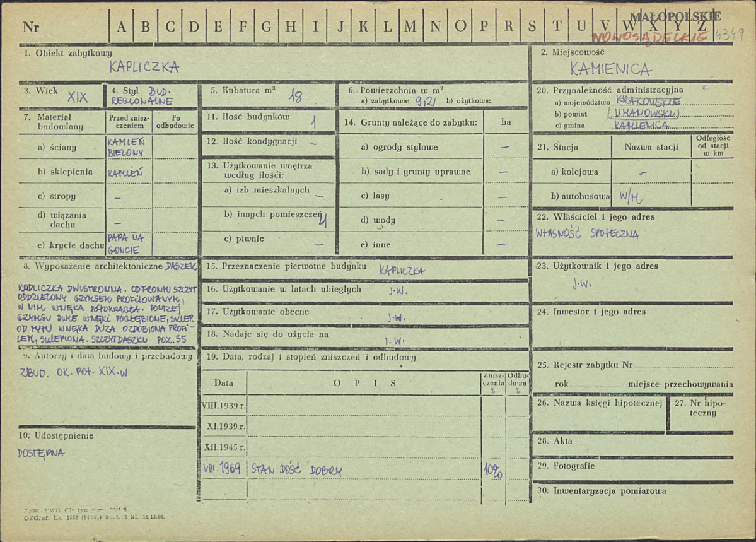Click the '9,2' zabytkowa surface value
Screen dimensions: 756x542
tap(426, 100)
